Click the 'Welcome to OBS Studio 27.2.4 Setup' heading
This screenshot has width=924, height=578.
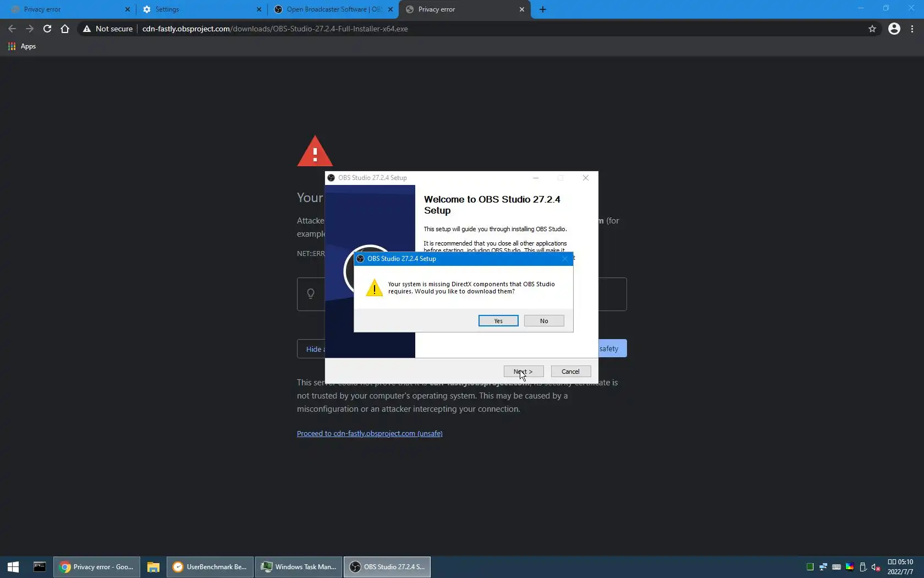click(x=492, y=205)
